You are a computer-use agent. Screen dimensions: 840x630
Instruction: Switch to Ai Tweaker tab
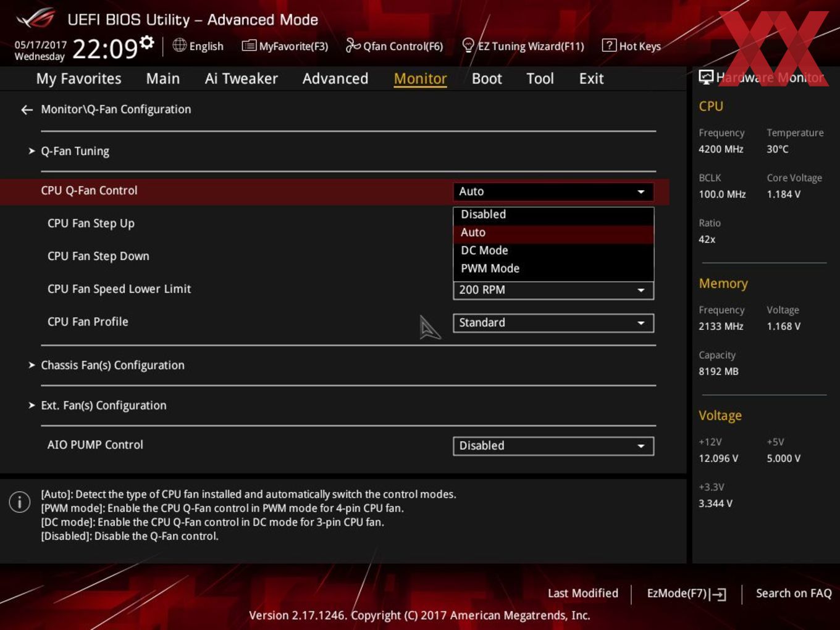click(x=241, y=78)
